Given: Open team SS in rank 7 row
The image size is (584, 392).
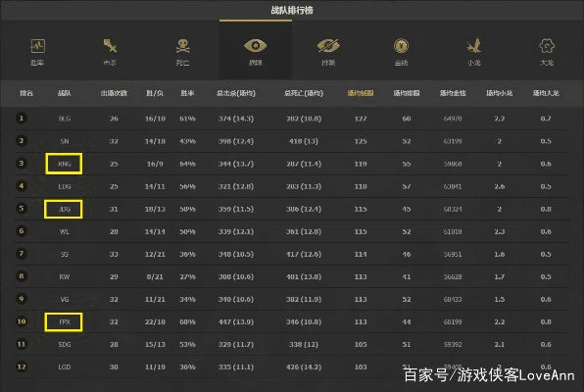Looking at the screenshot, I should [65, 255].
